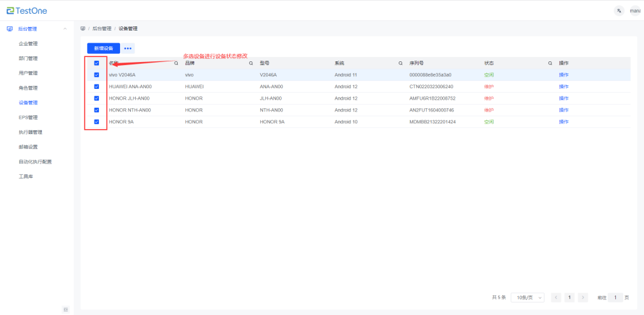This screenshot has width=644, height=315.
Task: Uncheck the HONOR 9A device checkbox
Action: [96, 122]
